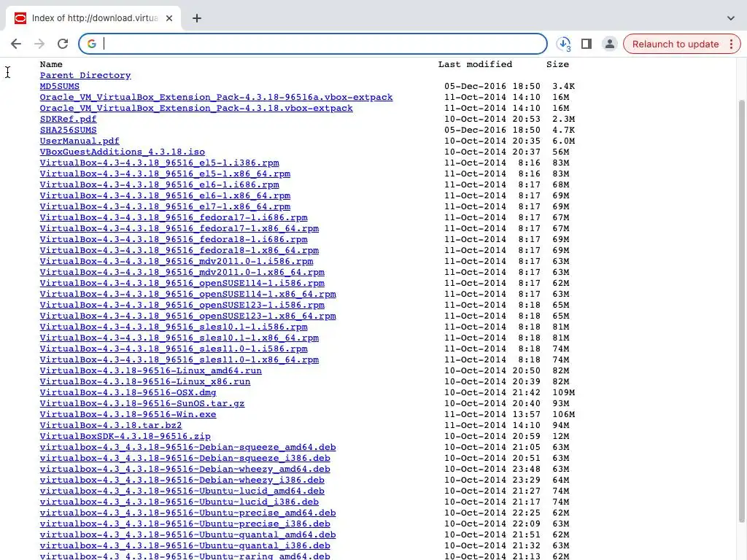The width and height of the screenshot is (747, 560).
Task: Download Extension_Pack-4.3.18.vbox-extpack link
Action: tap(196, 108)
